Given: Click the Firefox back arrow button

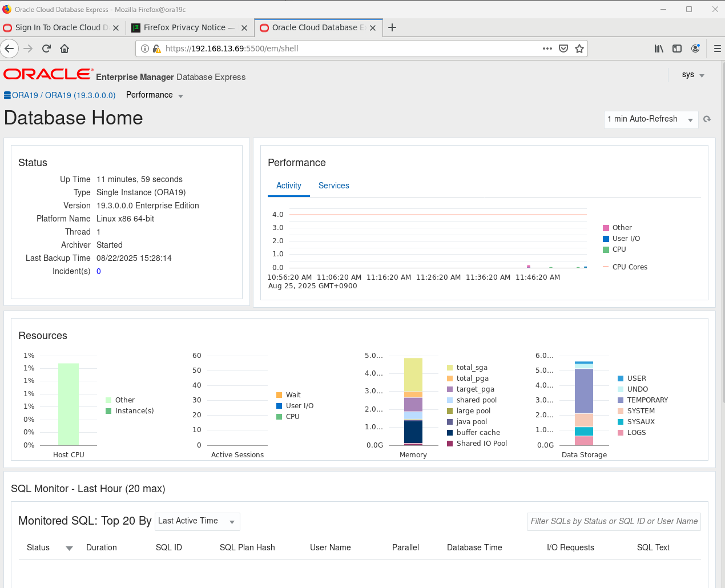Looking at the screenshot, I should pyautogui.click(x=9, y=49).
